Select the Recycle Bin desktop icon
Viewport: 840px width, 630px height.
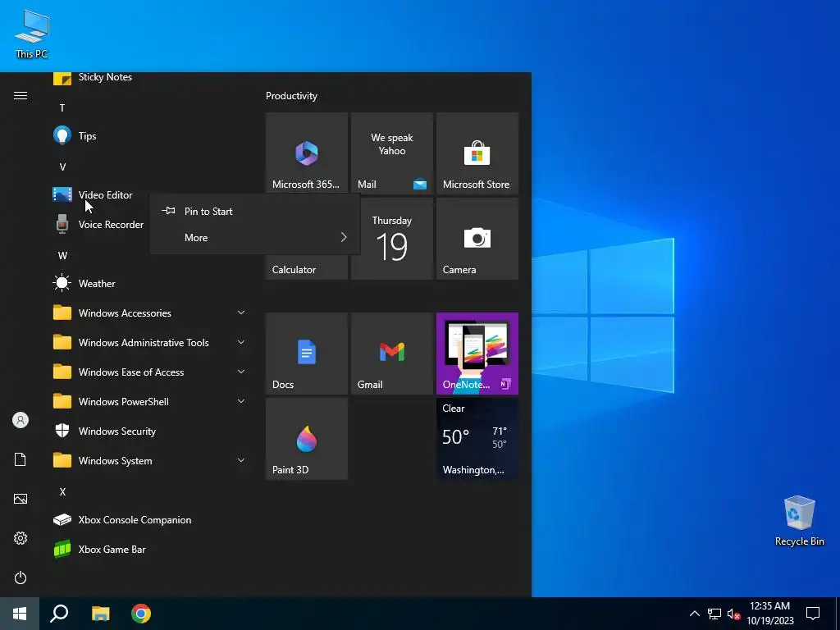[x=799, y=520]
